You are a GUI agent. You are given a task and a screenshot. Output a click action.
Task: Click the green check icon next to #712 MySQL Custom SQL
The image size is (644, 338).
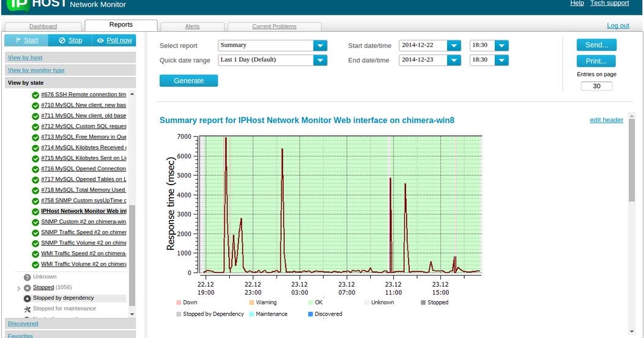tap(35, 127)
